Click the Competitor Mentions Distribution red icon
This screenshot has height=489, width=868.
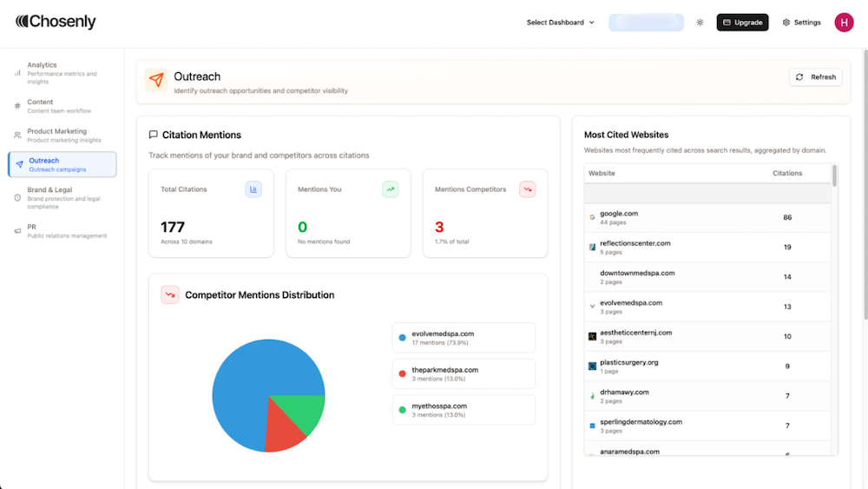pos(170,294)
